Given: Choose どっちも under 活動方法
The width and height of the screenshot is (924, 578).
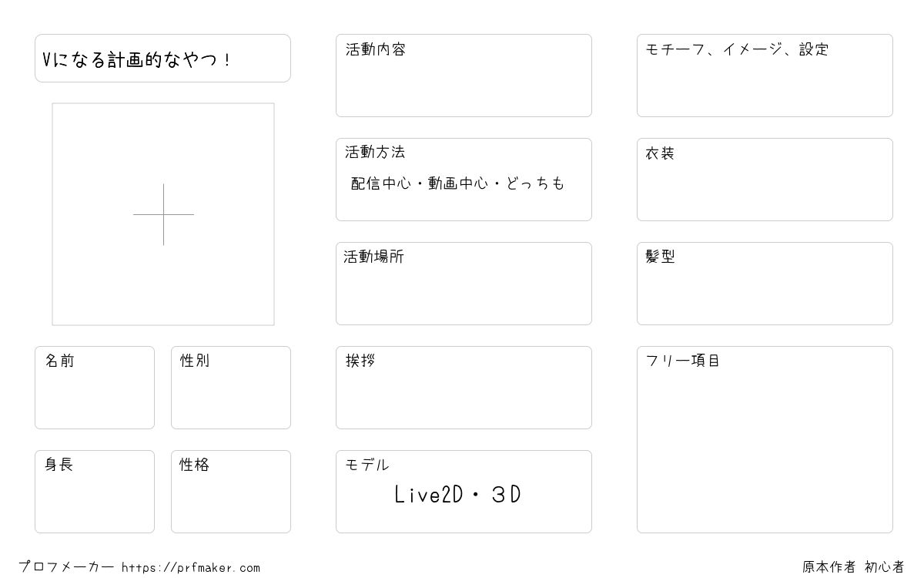Looking at the screenshot, I should coord(536,183).
